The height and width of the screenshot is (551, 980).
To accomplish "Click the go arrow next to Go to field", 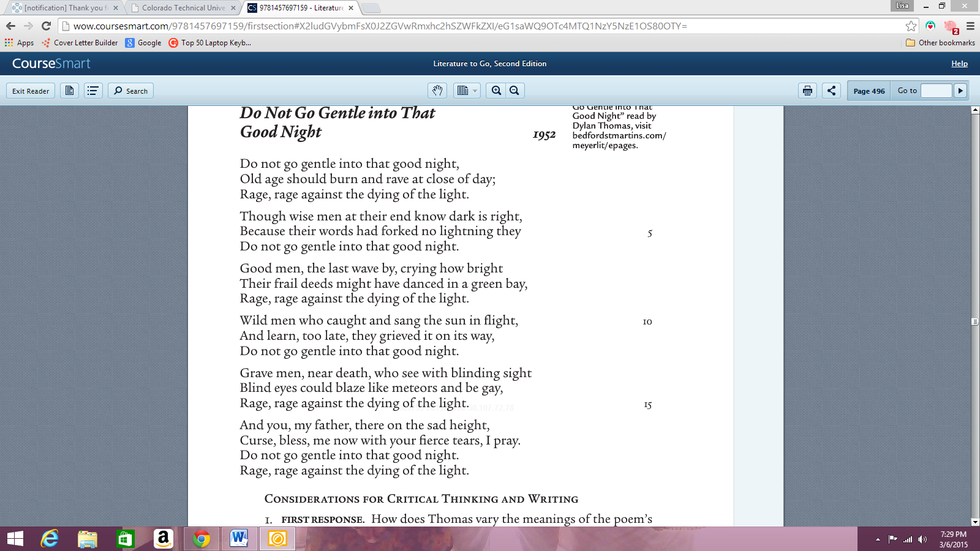I will [960, 91].
